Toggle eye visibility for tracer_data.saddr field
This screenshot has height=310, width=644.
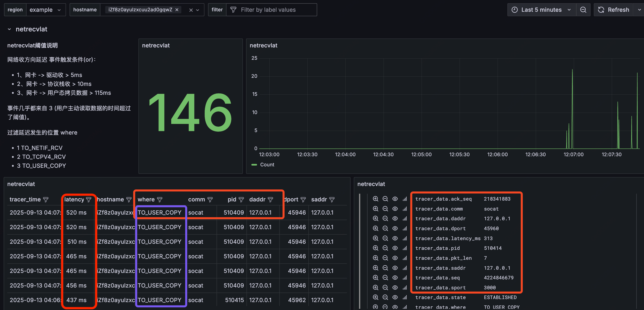(395, 268)
